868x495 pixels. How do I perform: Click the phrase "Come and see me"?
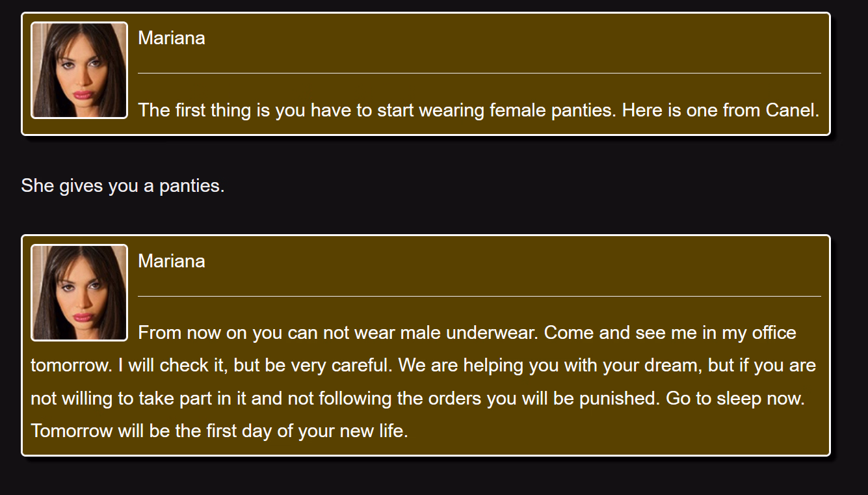click(x=611, y=332)
